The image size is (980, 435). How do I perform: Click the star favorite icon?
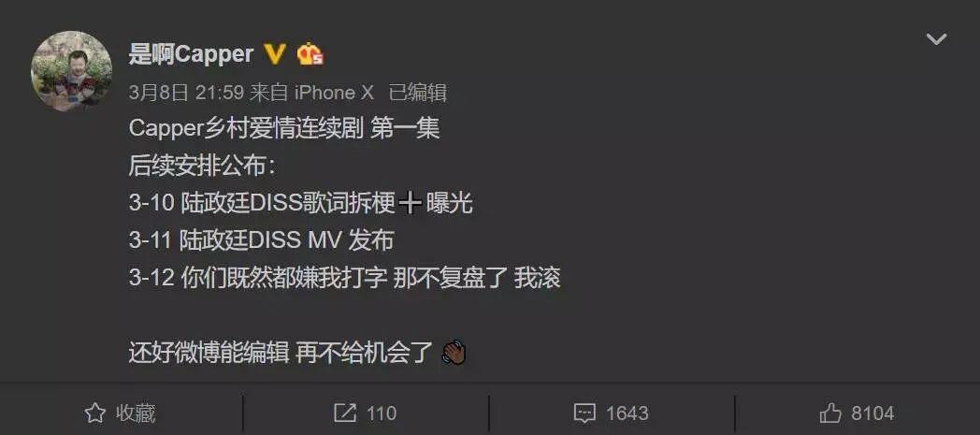point(95,413)
